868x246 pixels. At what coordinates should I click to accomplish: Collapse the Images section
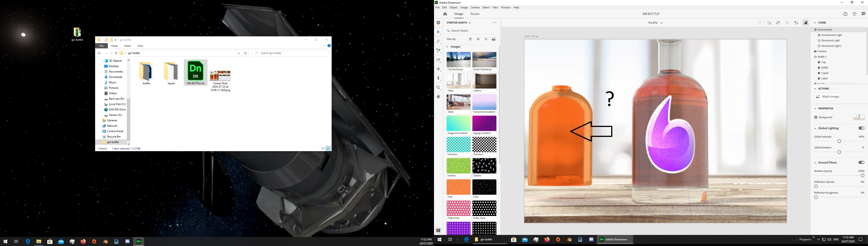pos(448,47)
